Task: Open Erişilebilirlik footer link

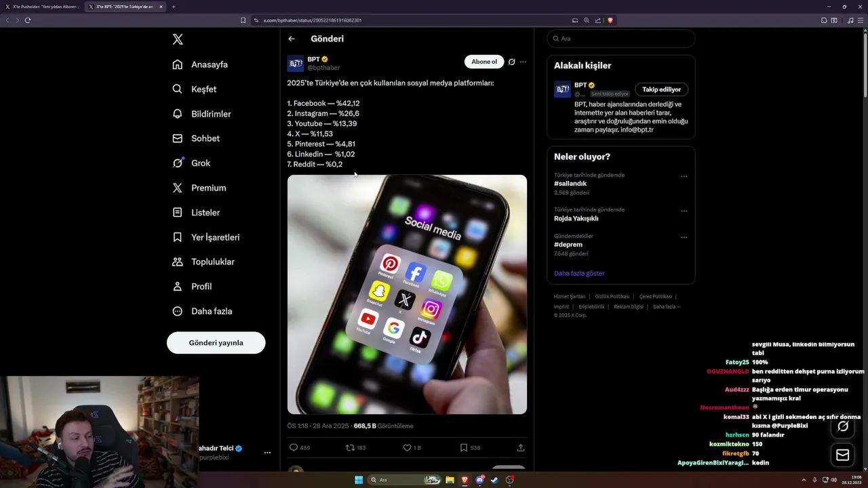Action: click(x=591, y=306)
